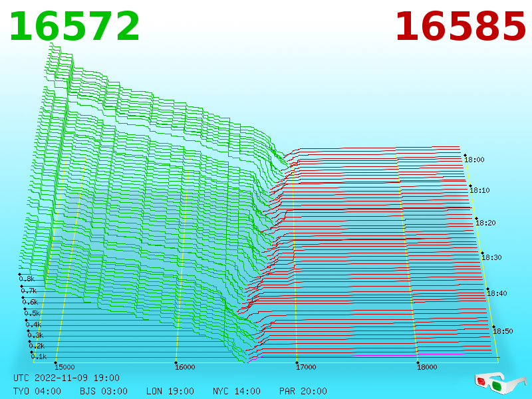Click the 17000 price axis label
532x399 pixels.
[306, 367]
